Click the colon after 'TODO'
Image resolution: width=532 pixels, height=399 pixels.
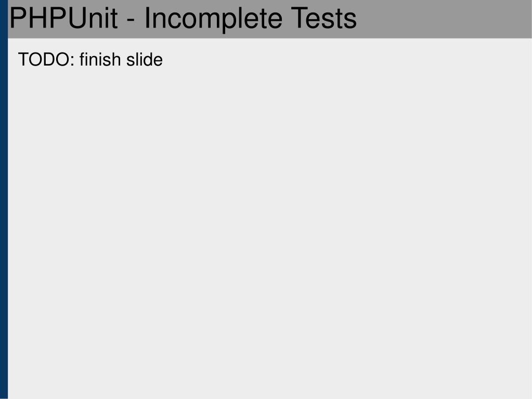click(x=73, y=61)
